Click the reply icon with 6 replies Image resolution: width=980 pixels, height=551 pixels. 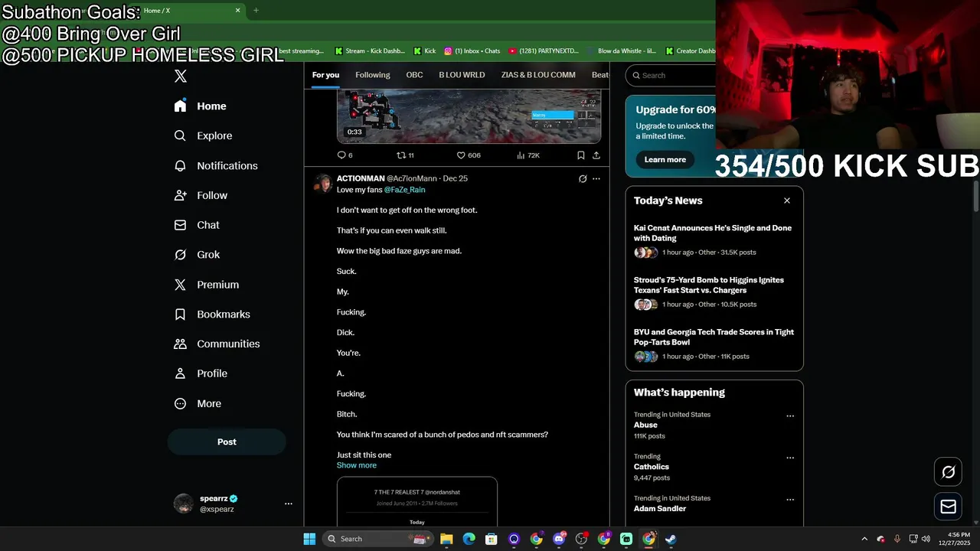click(341, 155)
